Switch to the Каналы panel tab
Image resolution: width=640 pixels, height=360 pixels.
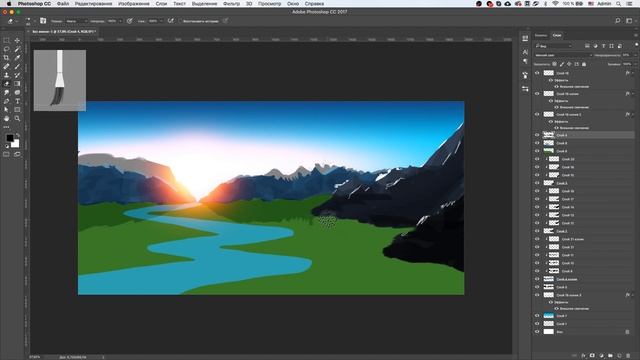(541, 36)
